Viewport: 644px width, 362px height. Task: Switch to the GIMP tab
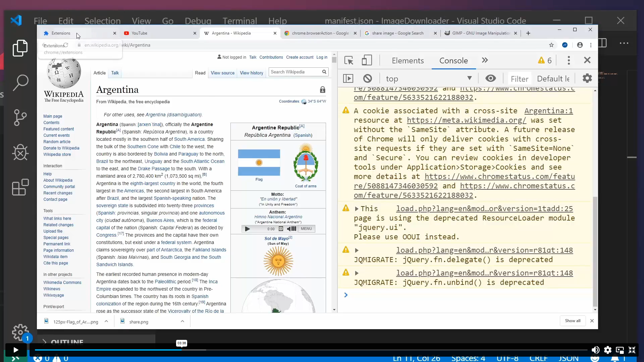(480, 33)
